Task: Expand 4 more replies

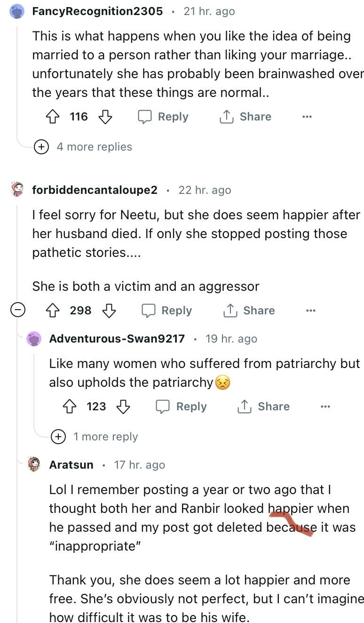Action: coord(42,147)
